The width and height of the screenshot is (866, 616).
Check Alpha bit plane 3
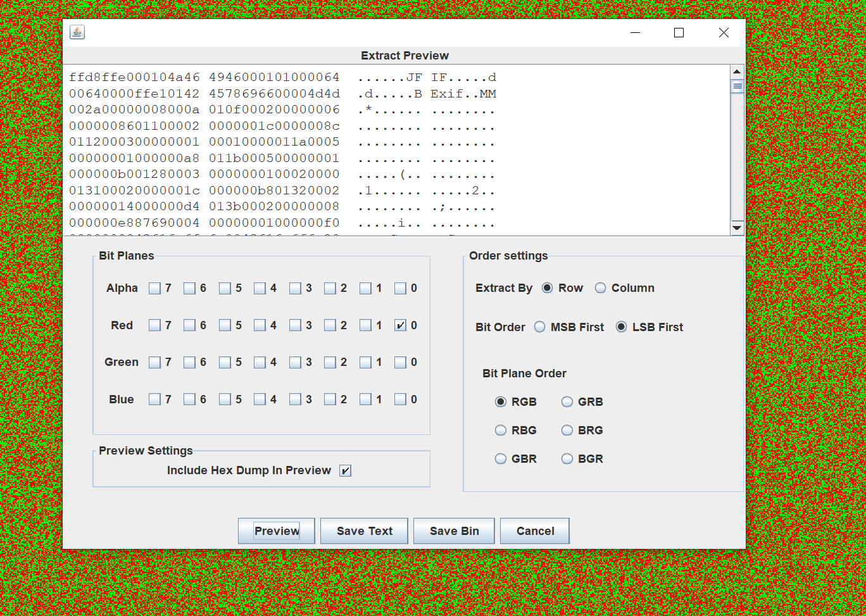point(295,289)
